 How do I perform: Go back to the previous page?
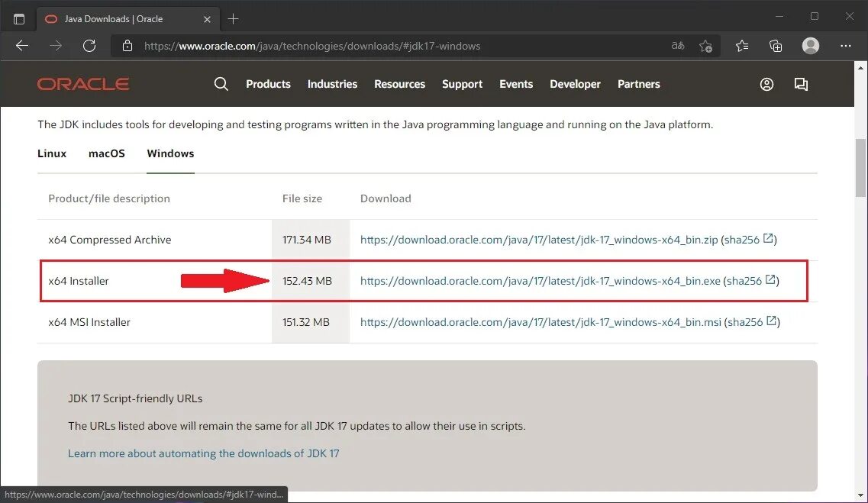22,46
